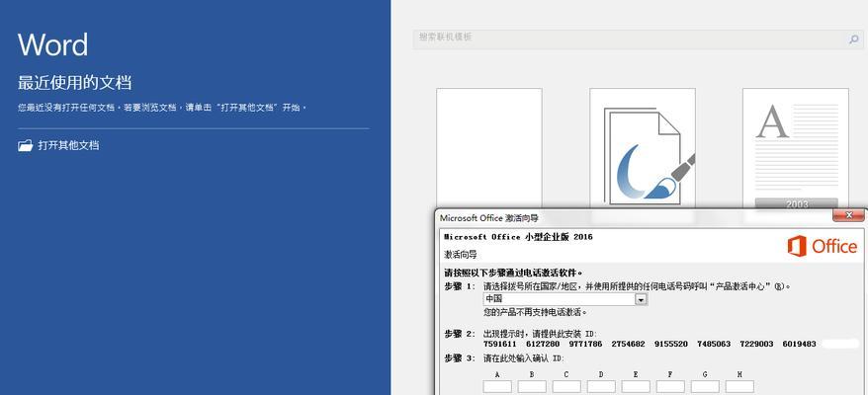Click confirmation ID field D
This screenshot has height=395, width=868.
(601, 386)
